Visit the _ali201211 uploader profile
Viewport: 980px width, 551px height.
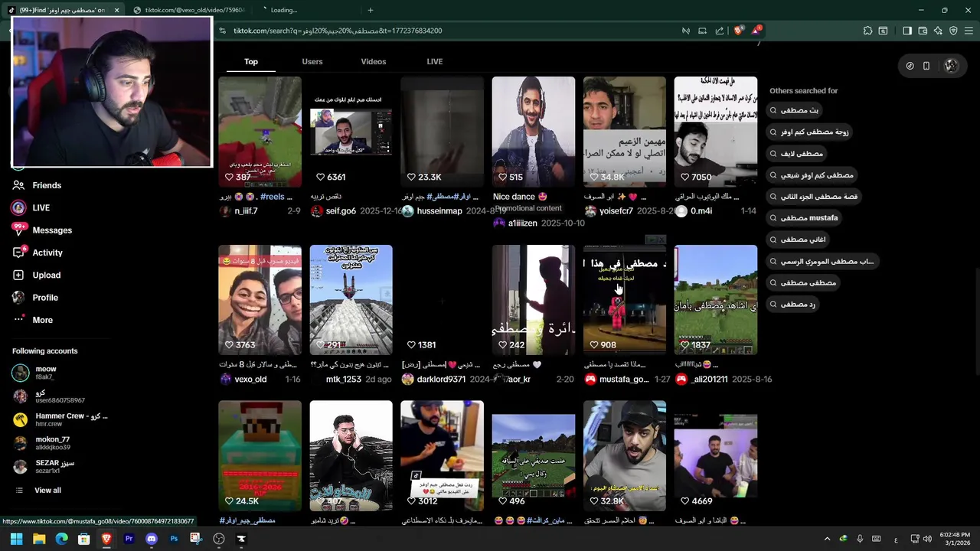pos(709,380)
